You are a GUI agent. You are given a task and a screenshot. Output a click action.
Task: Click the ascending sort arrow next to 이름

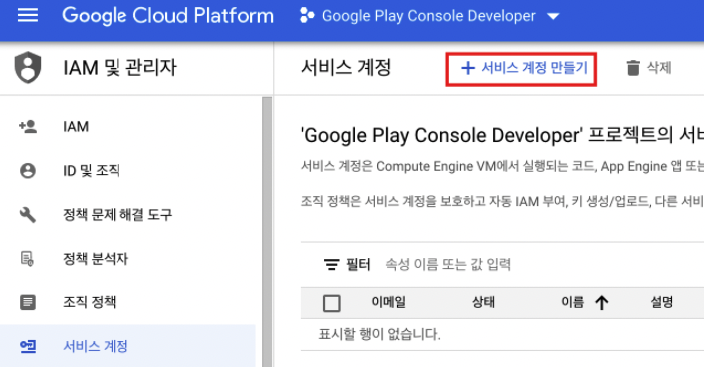[602, 303]
